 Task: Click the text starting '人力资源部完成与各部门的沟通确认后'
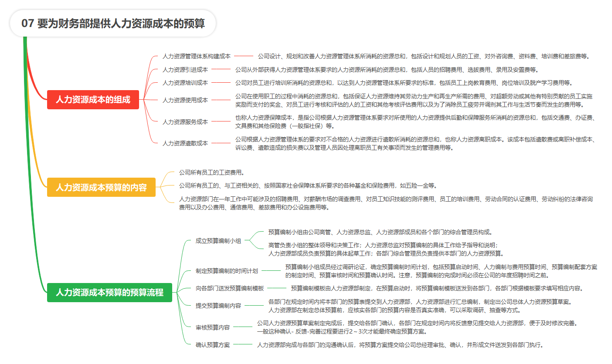coord(401,345)
